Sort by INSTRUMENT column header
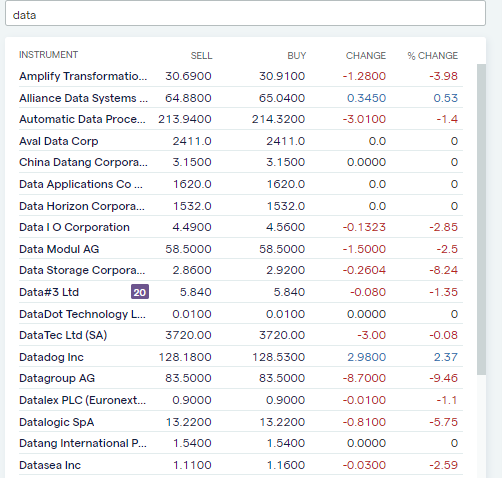The width and height of the screenshot is (502, 478). click(48, 55)
